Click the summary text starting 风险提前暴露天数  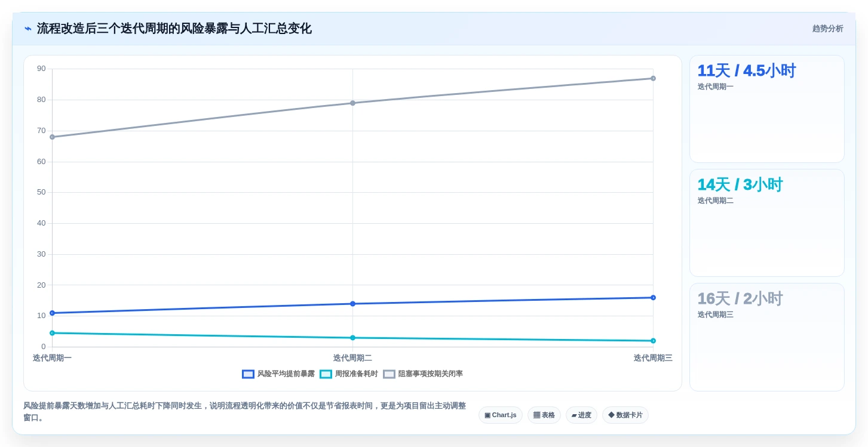click(244, 411)
